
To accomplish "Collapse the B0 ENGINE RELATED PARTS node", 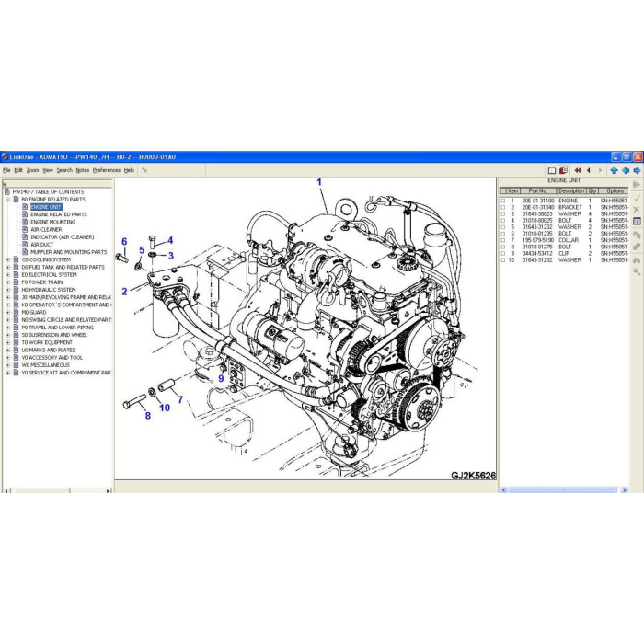I will pos(7,200).
